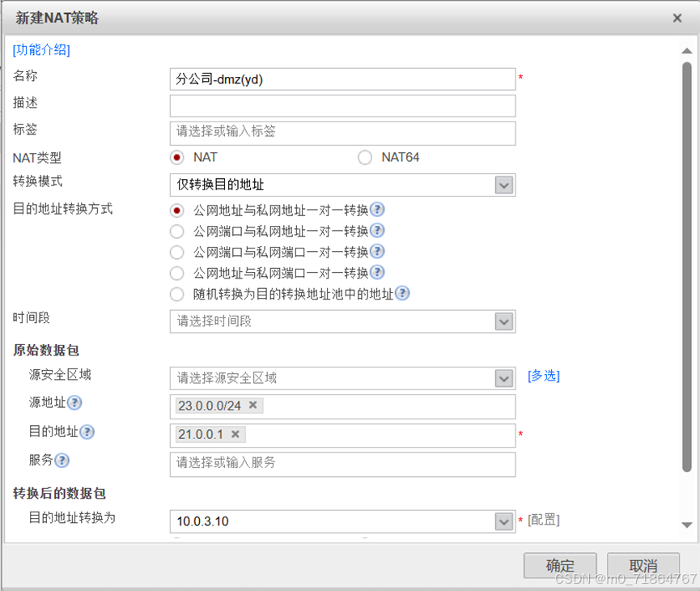Choose 公网地址与私网地址一对一转换 option
Viewport: 700px width, 591px height.
(176, 210)
